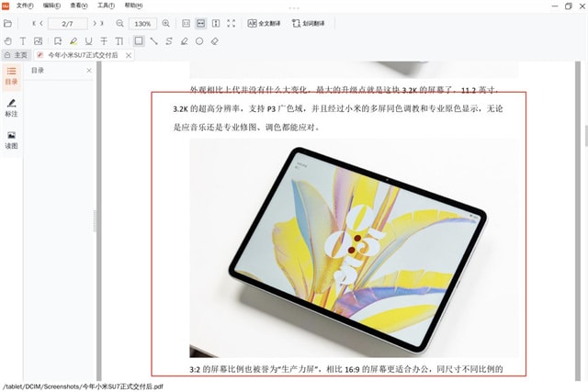Screen dimensions: 588x392
Task: Click text '是应音乐还是专业修图、调色都能应对。'
Action: coord(247,128)
